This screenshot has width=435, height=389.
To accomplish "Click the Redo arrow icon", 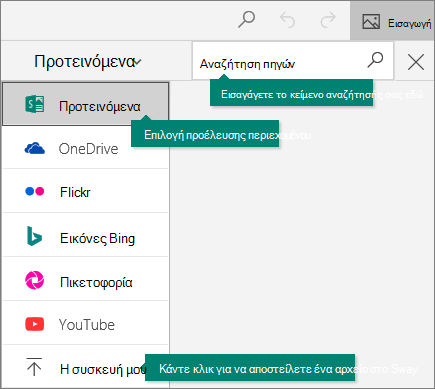I will [x=328, y=20].
